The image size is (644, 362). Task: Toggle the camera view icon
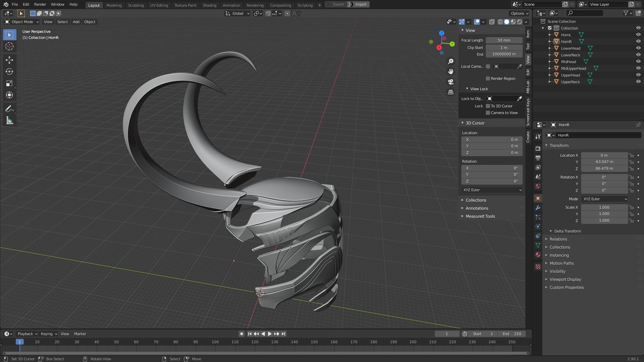pos(451,82)
